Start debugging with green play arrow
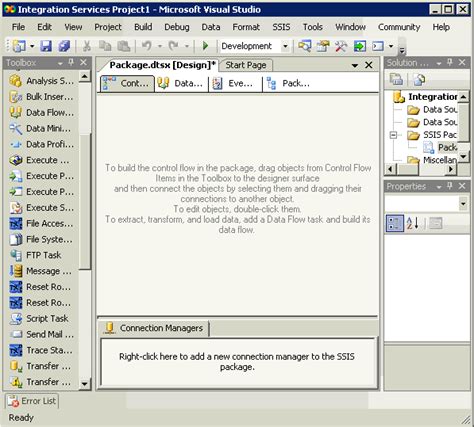 click(205, 46)
